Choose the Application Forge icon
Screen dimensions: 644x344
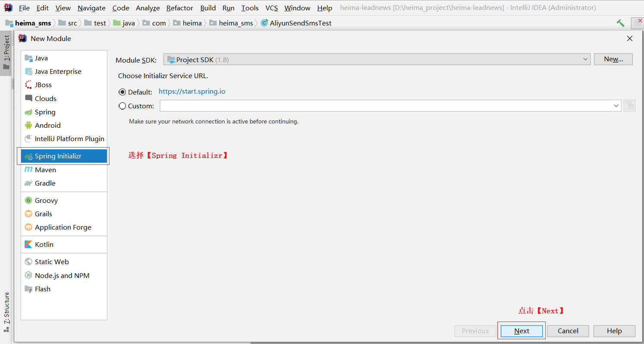coord(28,227)
